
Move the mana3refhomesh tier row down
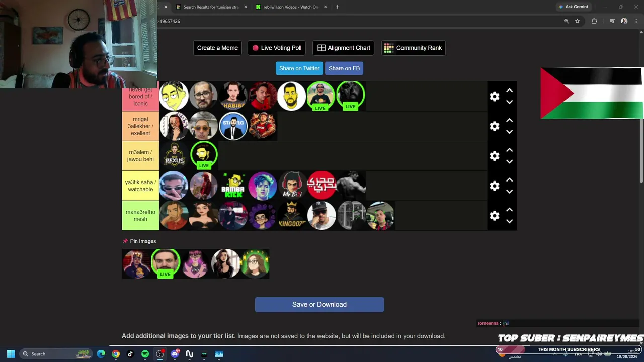pyautogui.click(x=509, y=221)
